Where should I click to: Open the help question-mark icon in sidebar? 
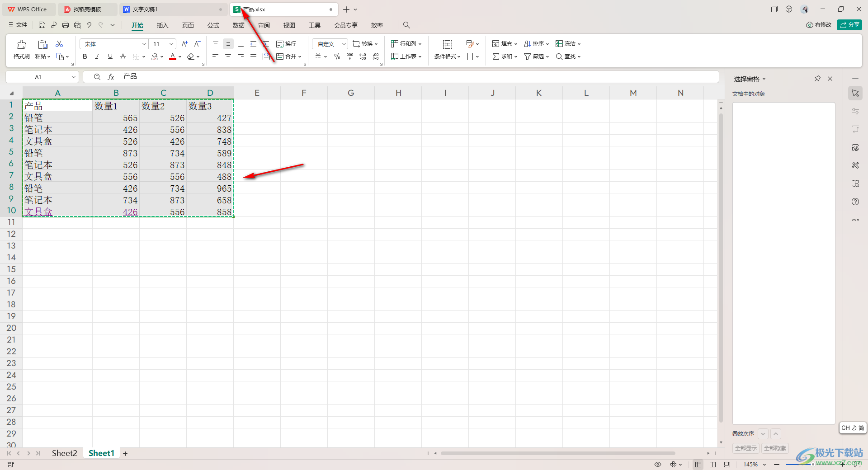[x=855, y=202]
